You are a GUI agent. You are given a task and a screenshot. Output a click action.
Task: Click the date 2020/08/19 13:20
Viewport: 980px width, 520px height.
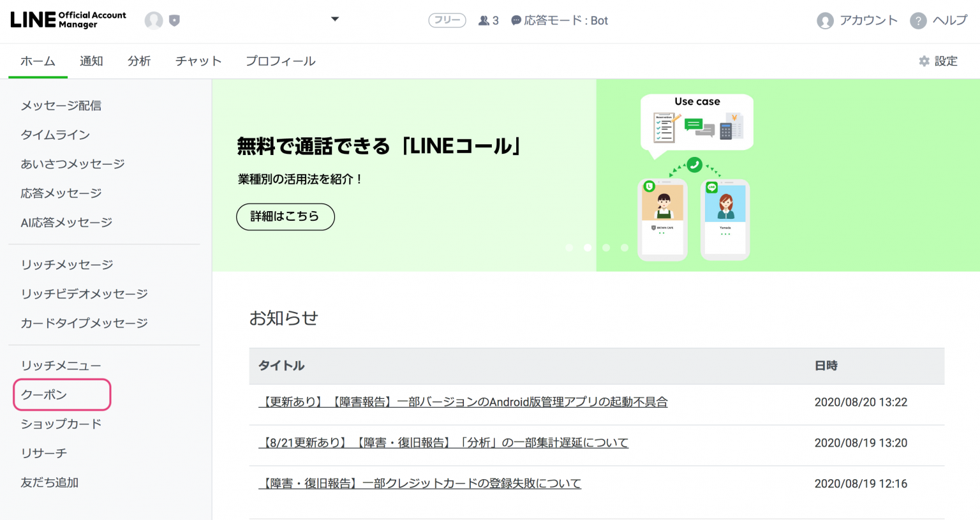(861, 443)
